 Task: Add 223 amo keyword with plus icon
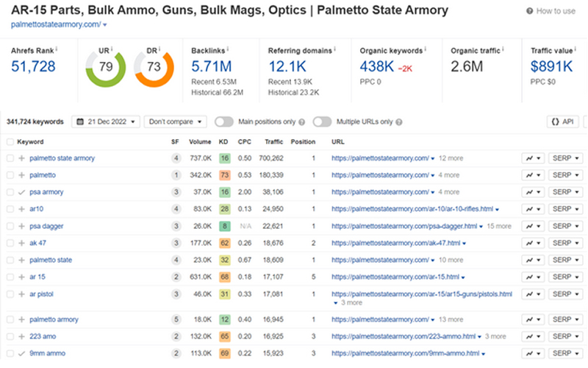pos(22,337)
